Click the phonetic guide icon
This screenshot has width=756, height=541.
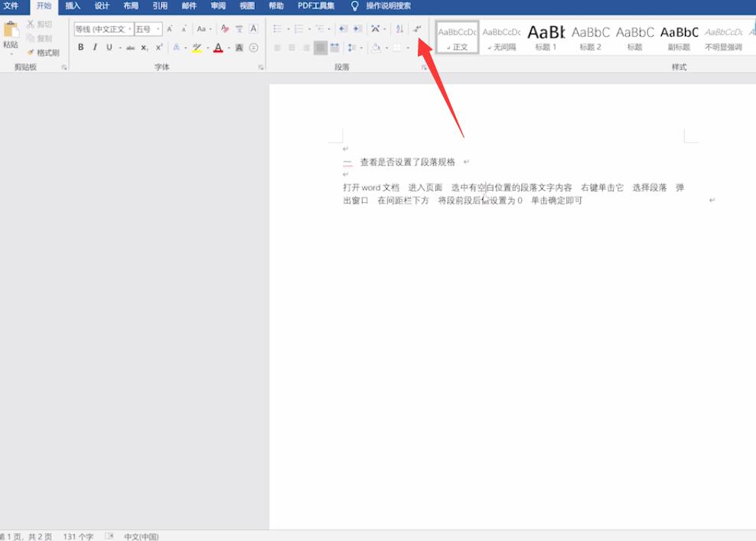(240, 29)
